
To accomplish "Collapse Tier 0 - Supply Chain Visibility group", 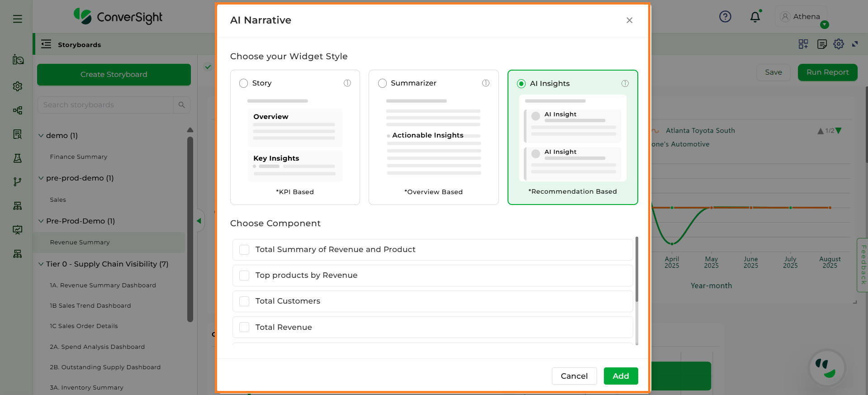I will coord(41,264).
